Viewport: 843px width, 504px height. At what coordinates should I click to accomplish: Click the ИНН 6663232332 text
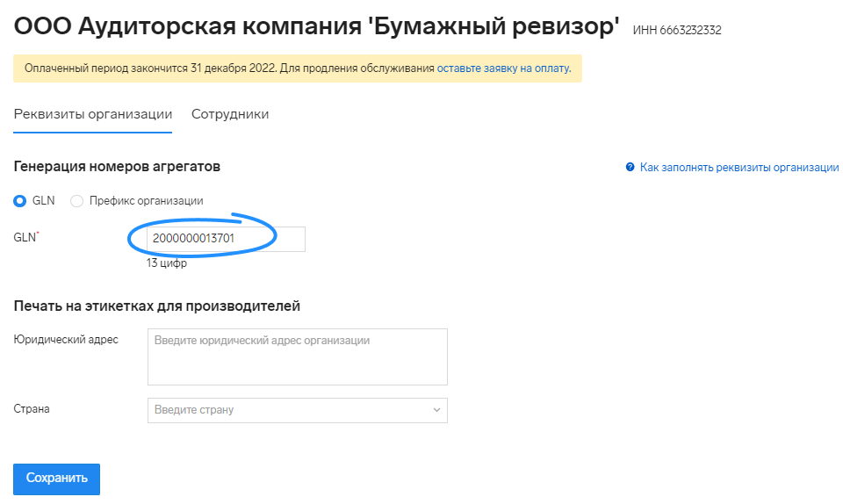click(x=677, y=30)
